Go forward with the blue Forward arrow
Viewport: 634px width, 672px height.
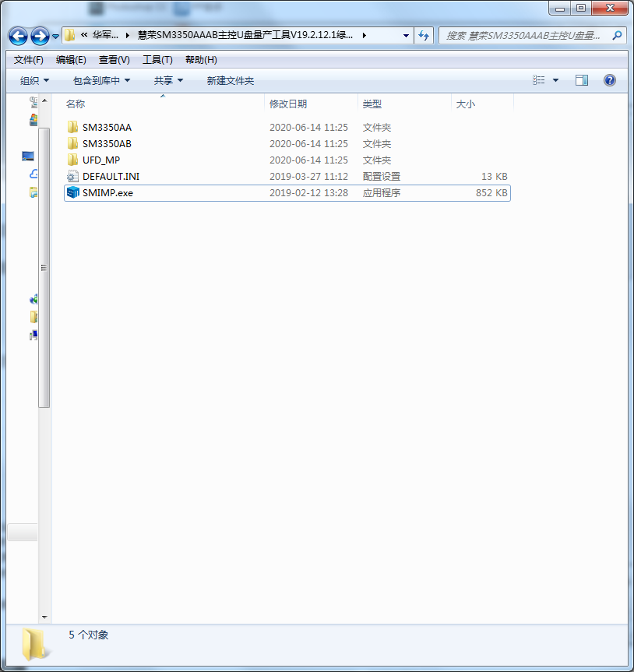pyautogui.click(x=41, y=36)
